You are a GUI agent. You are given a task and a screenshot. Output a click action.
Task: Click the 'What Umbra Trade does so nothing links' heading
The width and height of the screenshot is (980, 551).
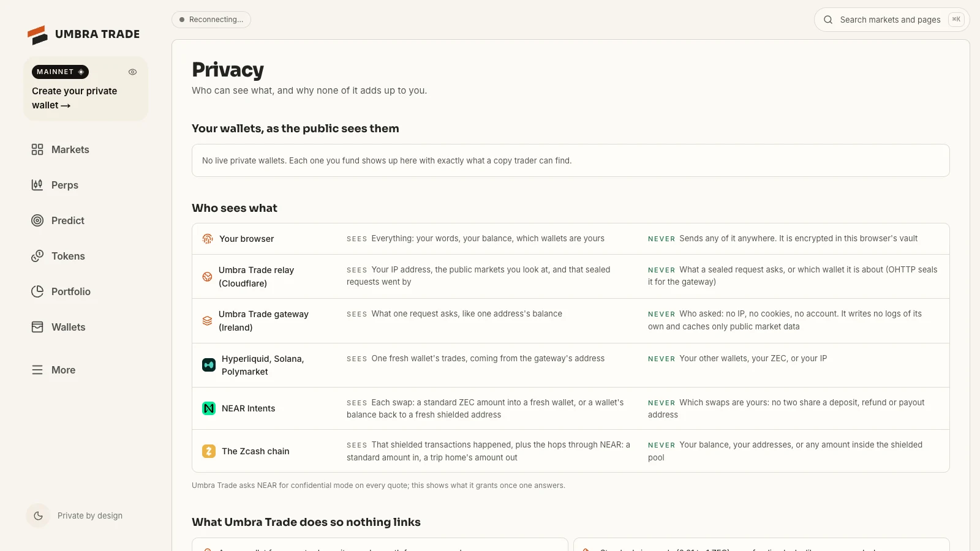306,522
